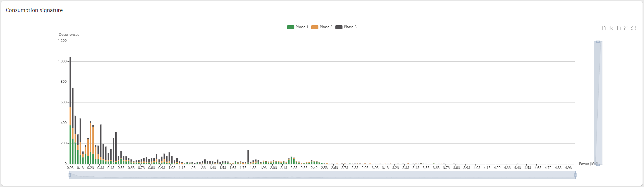644x187 pixels.
Task: Click the 'Occurrences' axis label
Action: point(69,35)
